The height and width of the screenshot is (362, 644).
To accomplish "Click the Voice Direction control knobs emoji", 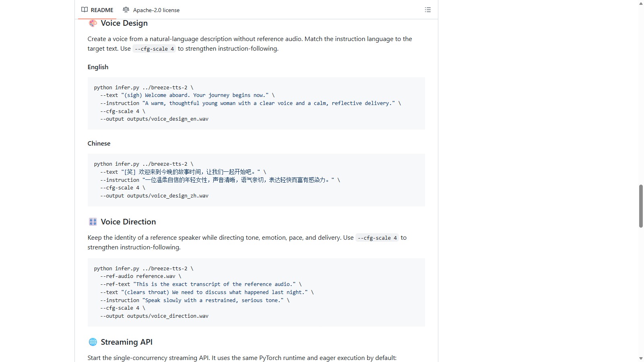I will (x=93, y=222).
